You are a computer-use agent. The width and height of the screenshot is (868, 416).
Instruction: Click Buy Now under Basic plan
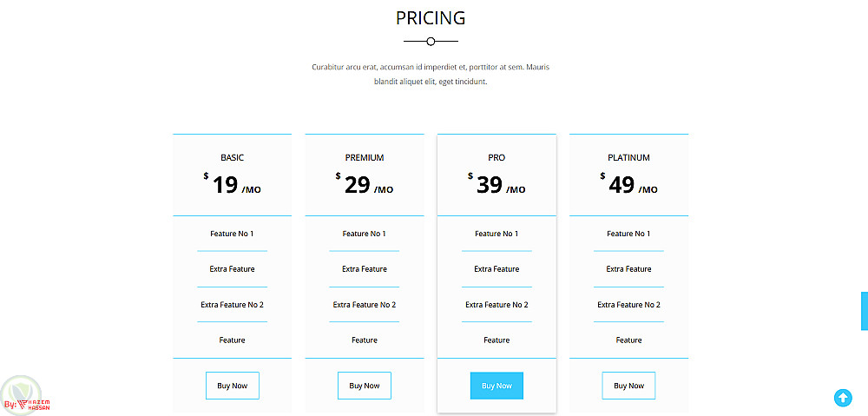click(232, 386)
